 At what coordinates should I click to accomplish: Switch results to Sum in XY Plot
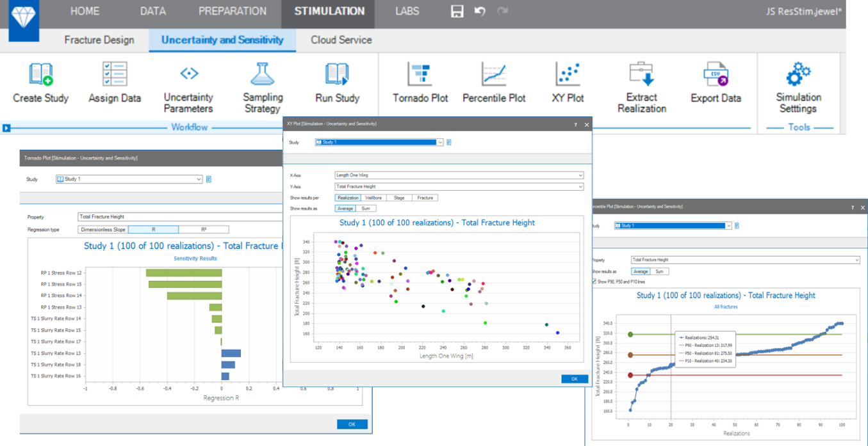click(x=366, y=208)
